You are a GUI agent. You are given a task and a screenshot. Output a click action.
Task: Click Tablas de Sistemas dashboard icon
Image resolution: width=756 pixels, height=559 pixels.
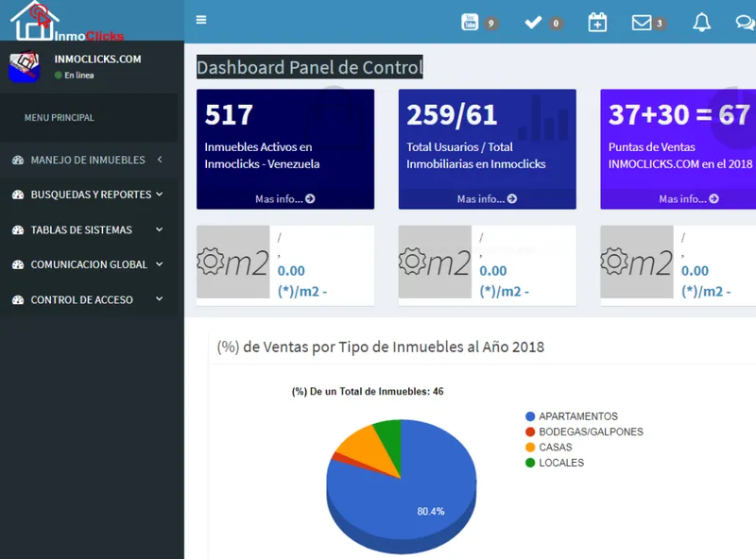point(18,229)
